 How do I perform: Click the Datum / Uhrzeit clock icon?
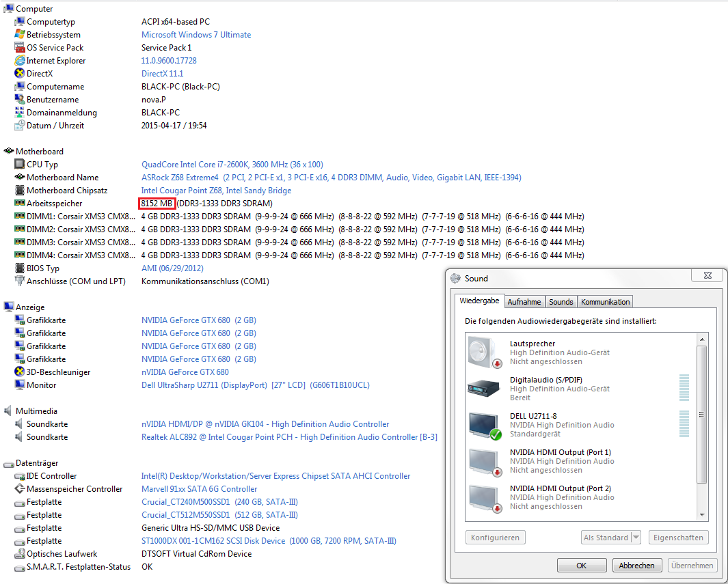20,125
